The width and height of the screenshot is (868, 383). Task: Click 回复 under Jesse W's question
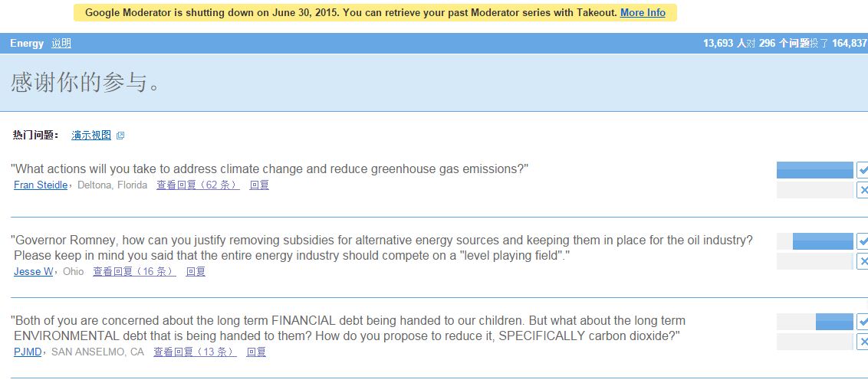[196, 271]
